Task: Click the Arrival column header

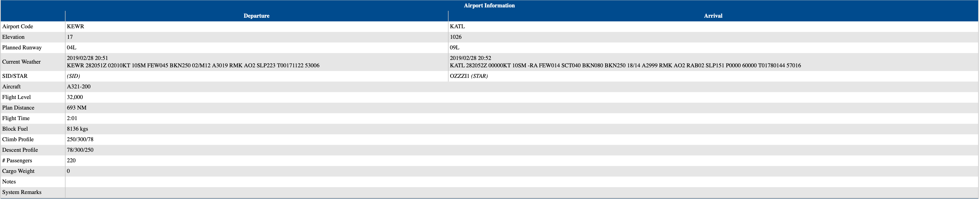Action: pyautogui.click(x=713, y=16)
